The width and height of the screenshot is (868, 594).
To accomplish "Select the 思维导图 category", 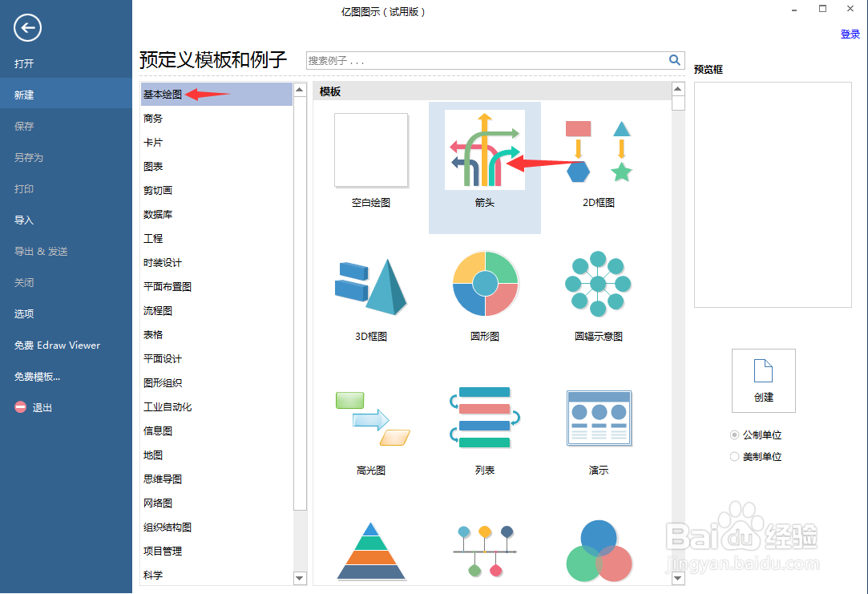I will (x=163, y=479).
